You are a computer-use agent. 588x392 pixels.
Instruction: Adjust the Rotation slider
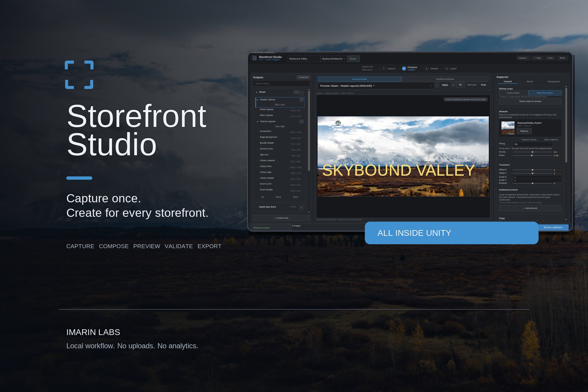[533, 183]
